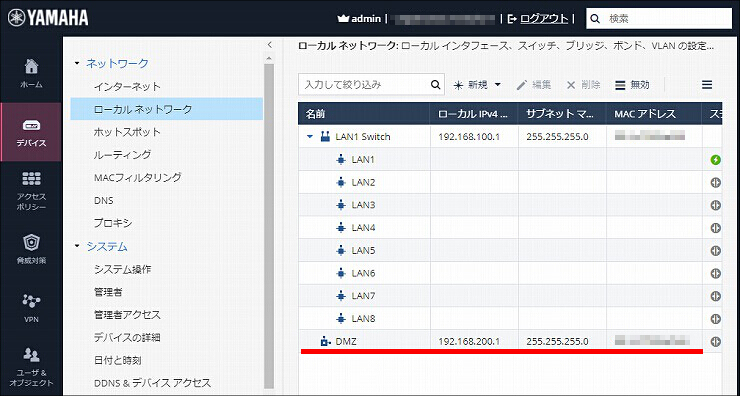Click the status icon in LAN3 row
Image resolution: width=740 pixels, height=396 pixels.
(715, 205)
